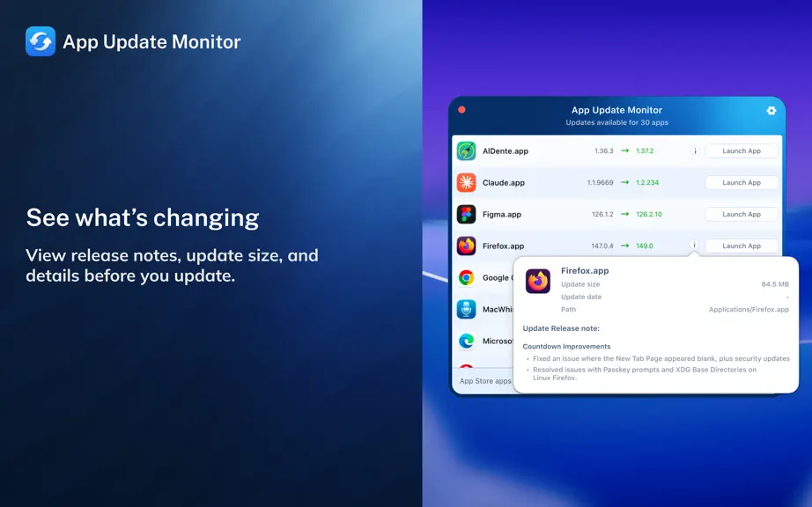Click the Path label in the popover
Screen dimensions: 812x507
(568, 309)
